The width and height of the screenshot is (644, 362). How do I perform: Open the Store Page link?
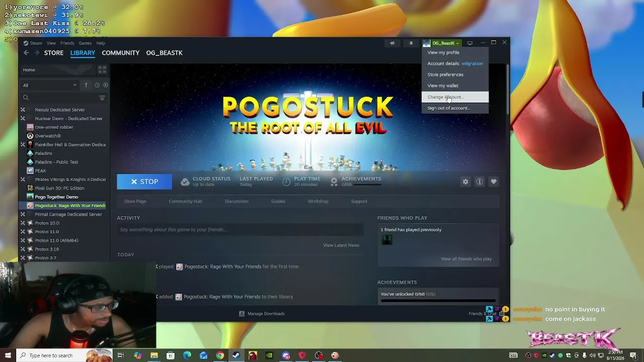135,201
